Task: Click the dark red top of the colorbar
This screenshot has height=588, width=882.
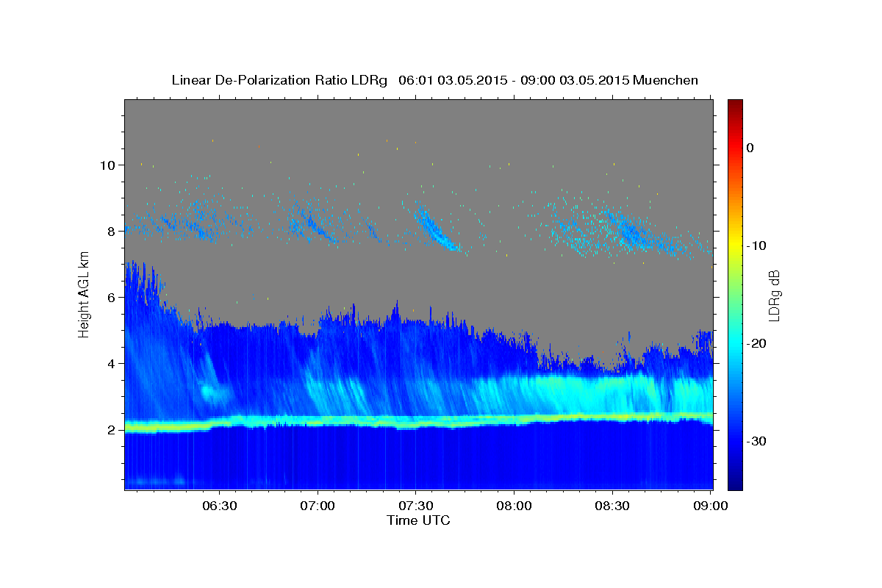Action: pyautogui.click(x=735, y=104)
